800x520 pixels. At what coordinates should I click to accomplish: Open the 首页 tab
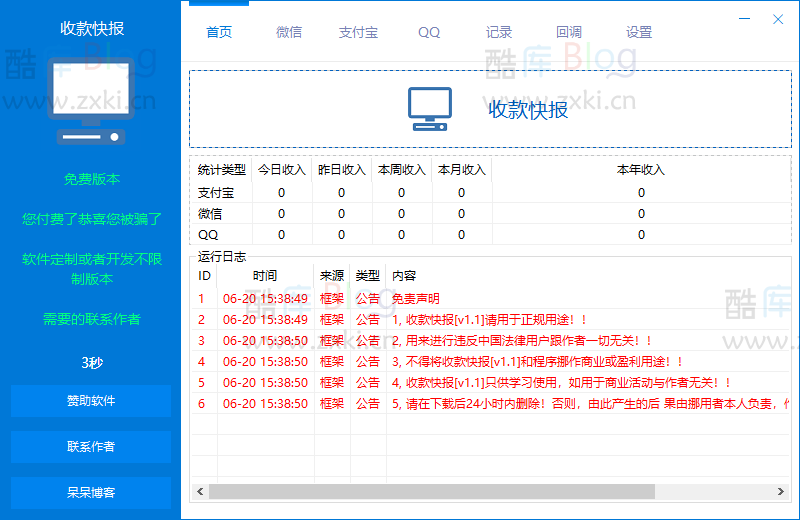[x=219, y=32]
